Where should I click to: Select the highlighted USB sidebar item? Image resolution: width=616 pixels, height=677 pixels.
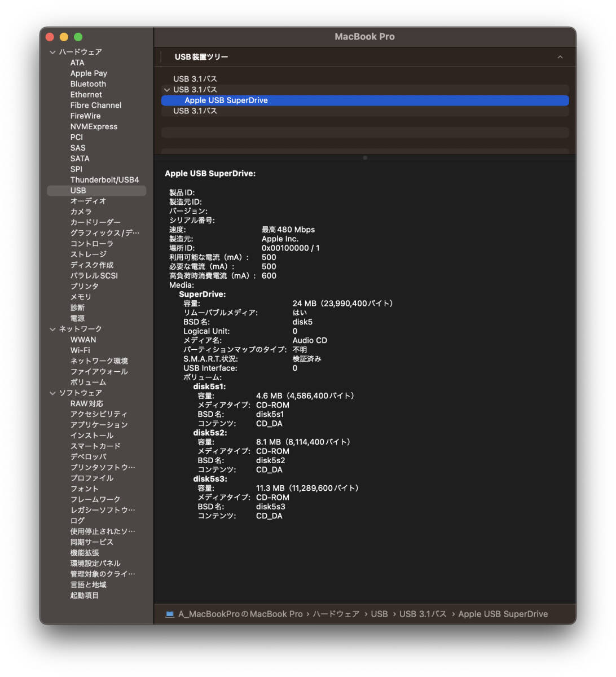[96, 191]
